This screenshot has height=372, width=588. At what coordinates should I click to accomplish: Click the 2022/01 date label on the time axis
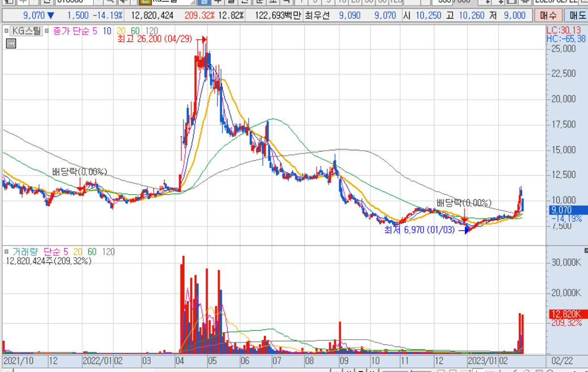pyautogui.click(x=97, y=361)
